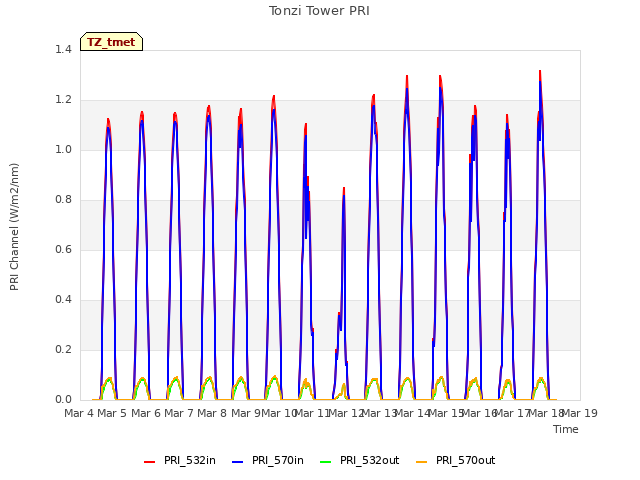This screenshot has width=640, height=480.
Task: Click the y-axis tick 1.4
Action: pos(63,50)
